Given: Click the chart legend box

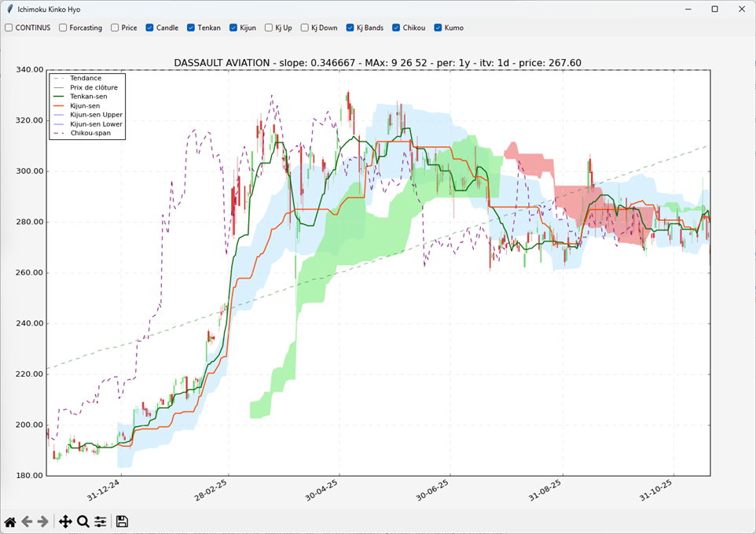Looking at the screenshot, I should [86, 105].
